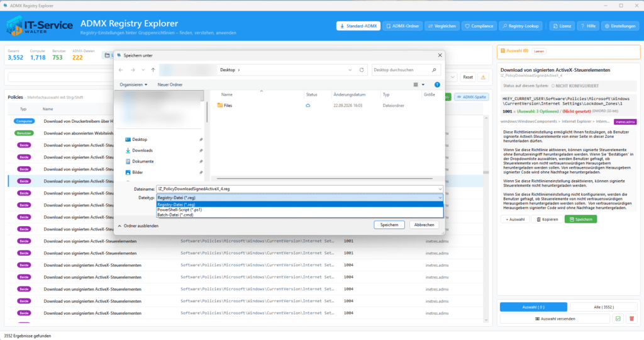Choose PowerShell-Script (*.ps1) file type
The height and width of the screenshot is (340, 644).
(300, 210)
